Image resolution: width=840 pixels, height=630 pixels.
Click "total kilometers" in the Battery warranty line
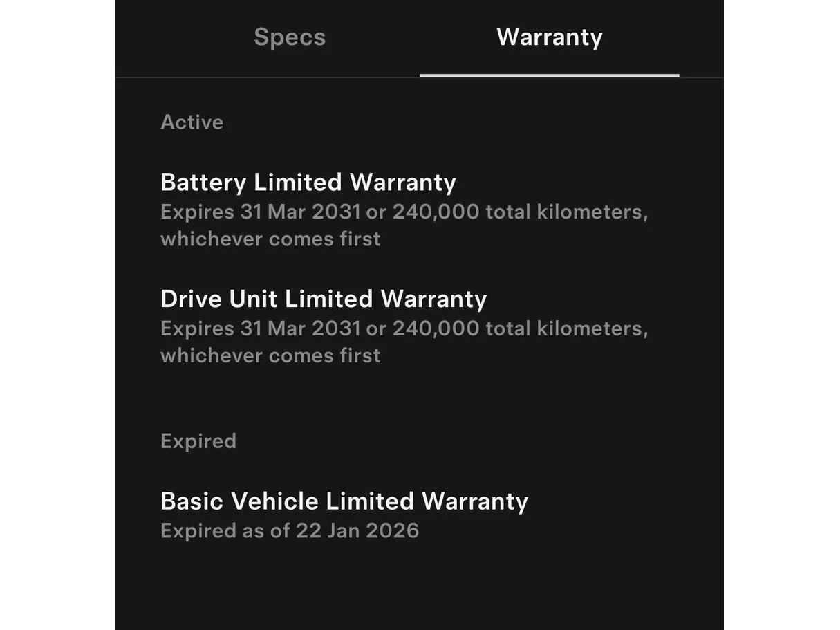[566, 212]
